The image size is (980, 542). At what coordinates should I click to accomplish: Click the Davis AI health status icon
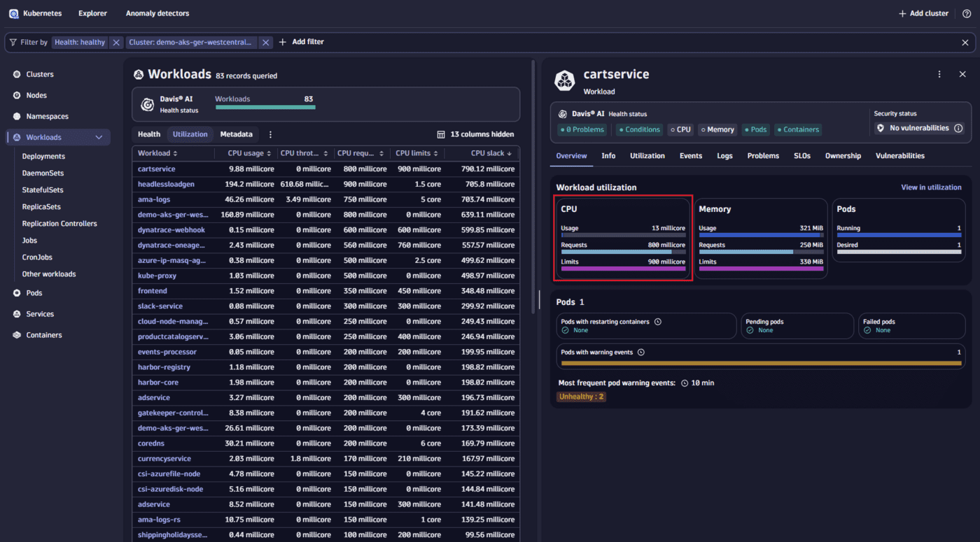click(x=148, y=105)
